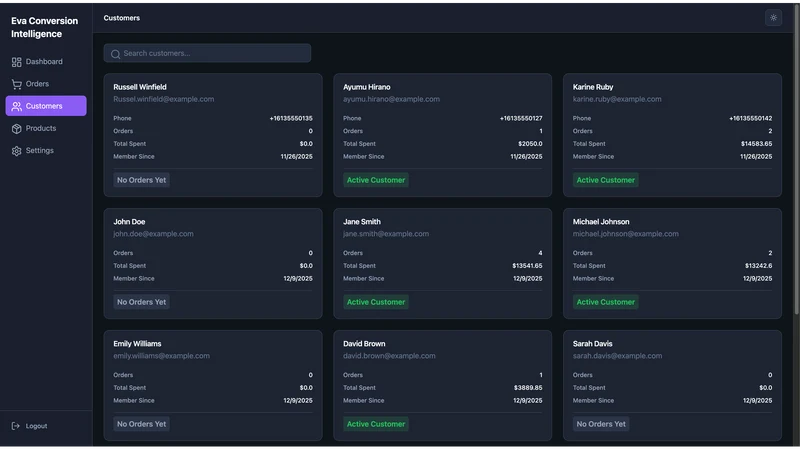Click the Dashboard grid icon in sidebar
Image resolution: width=800 pixels, height=450 pixels.
pyautogui.click(x=16, y=62)
